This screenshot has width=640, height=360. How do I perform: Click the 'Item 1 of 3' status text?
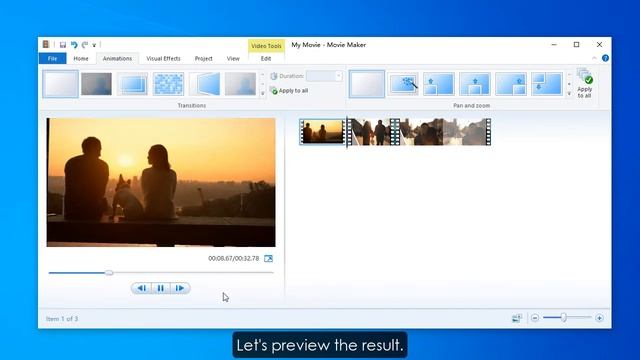pos(62,319)
